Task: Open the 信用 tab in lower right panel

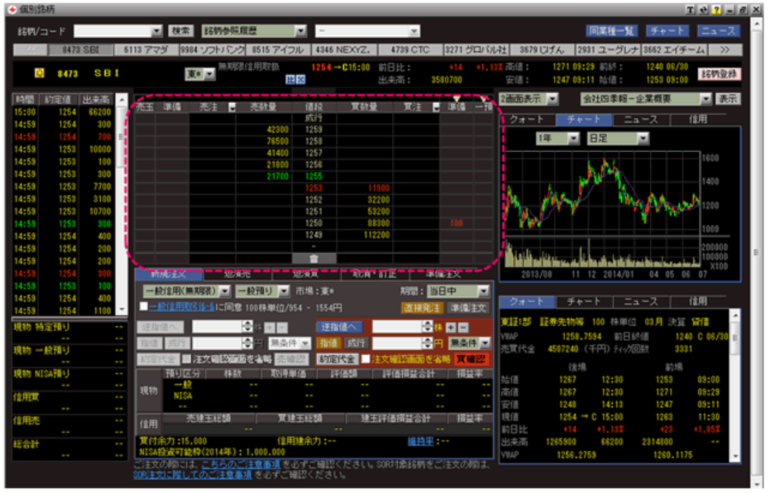Action: click(698, 302)
